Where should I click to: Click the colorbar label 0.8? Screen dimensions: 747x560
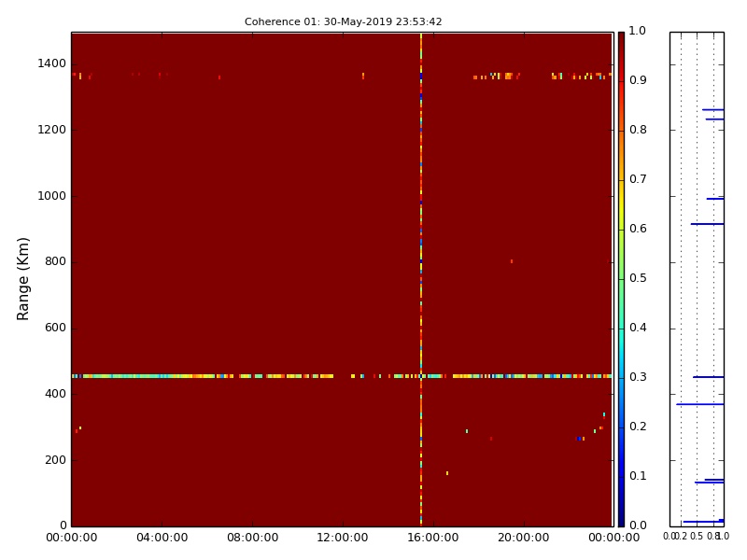point(638,130)
